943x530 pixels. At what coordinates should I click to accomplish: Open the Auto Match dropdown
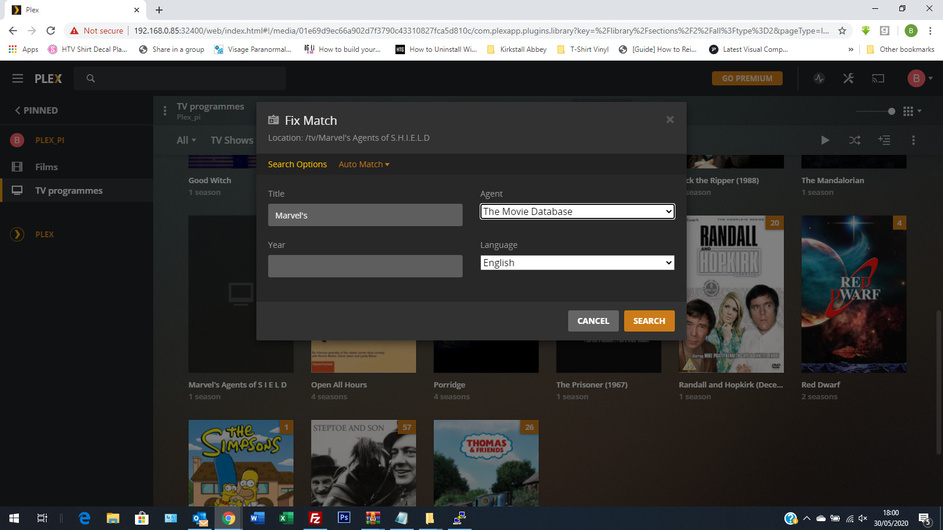(x=364, y=164)
